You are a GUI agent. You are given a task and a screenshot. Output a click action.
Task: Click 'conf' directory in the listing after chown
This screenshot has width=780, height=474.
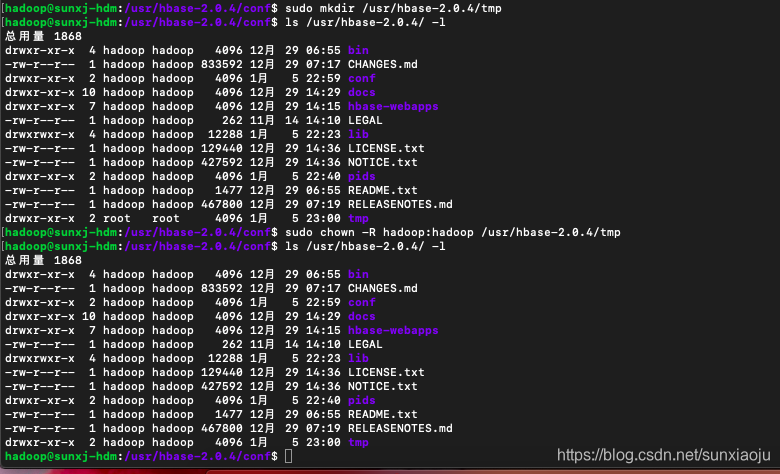362,302
